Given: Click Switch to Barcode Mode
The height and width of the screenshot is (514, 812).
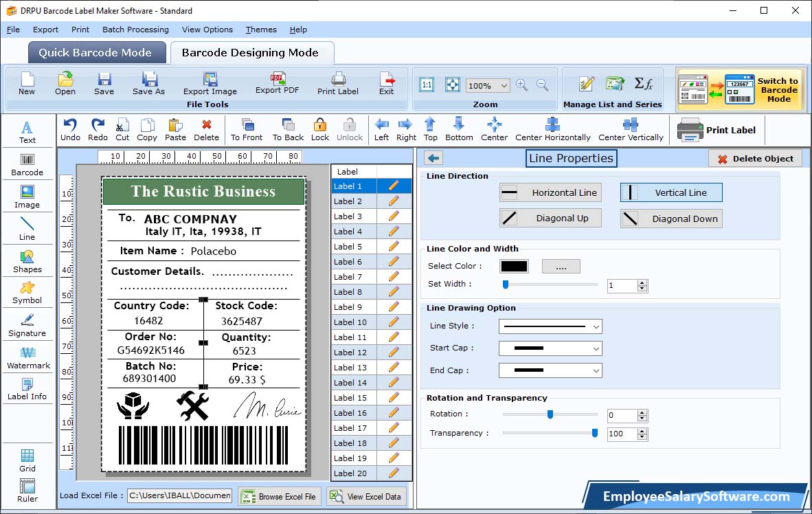Looking at the screenshot, I should coord(740,89).
